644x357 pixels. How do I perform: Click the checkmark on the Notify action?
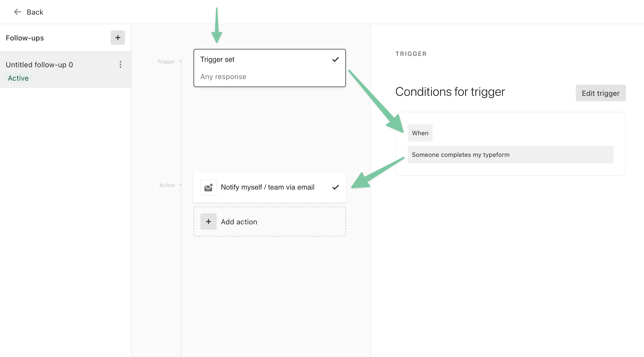tap(335, 187)
